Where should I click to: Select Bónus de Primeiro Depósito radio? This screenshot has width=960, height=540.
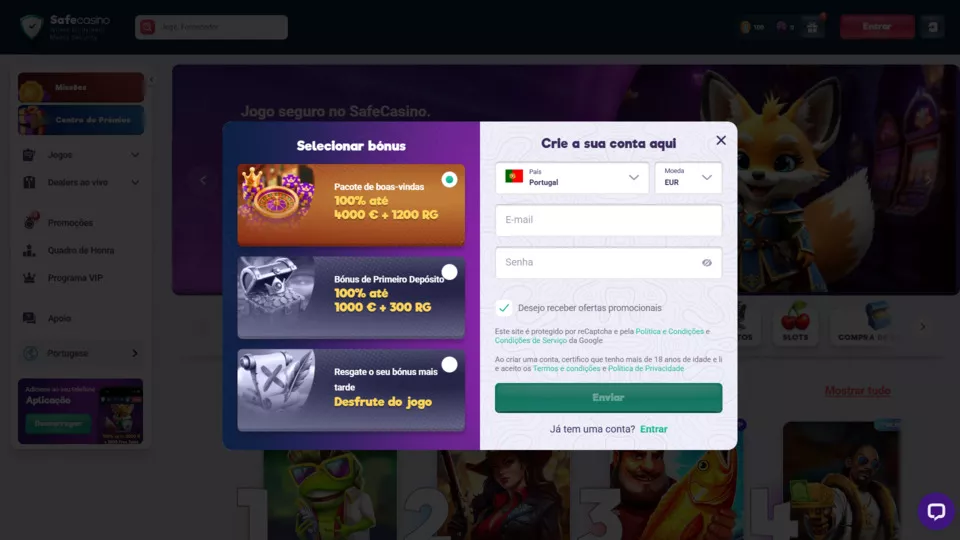tap(449, 272)
